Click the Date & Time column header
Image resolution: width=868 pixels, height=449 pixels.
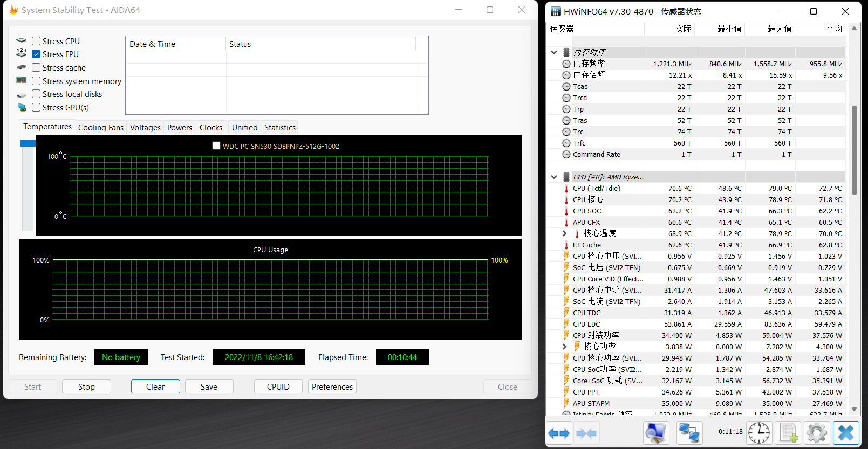click(176, 44)
